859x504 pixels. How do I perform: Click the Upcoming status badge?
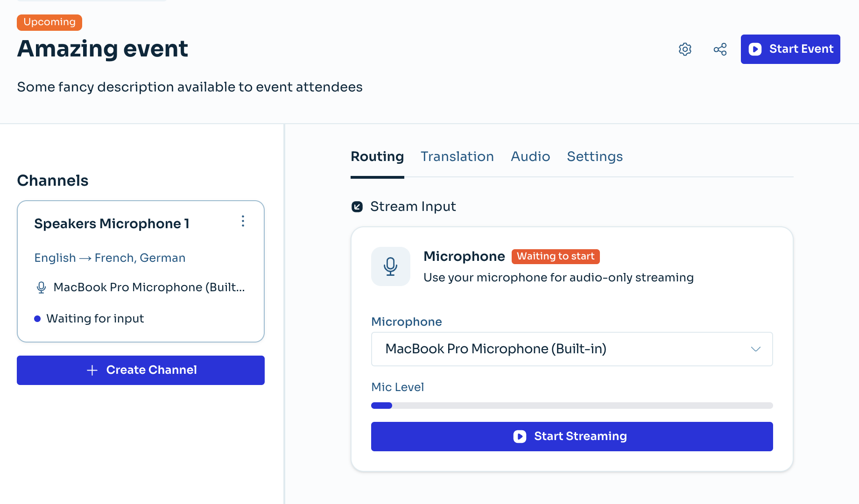(x=49, y=22)
